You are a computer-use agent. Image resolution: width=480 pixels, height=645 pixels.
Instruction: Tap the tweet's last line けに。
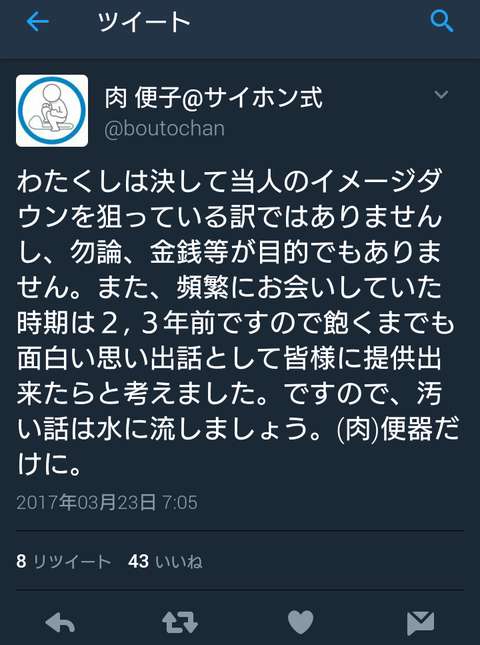[x=50, y=464]
